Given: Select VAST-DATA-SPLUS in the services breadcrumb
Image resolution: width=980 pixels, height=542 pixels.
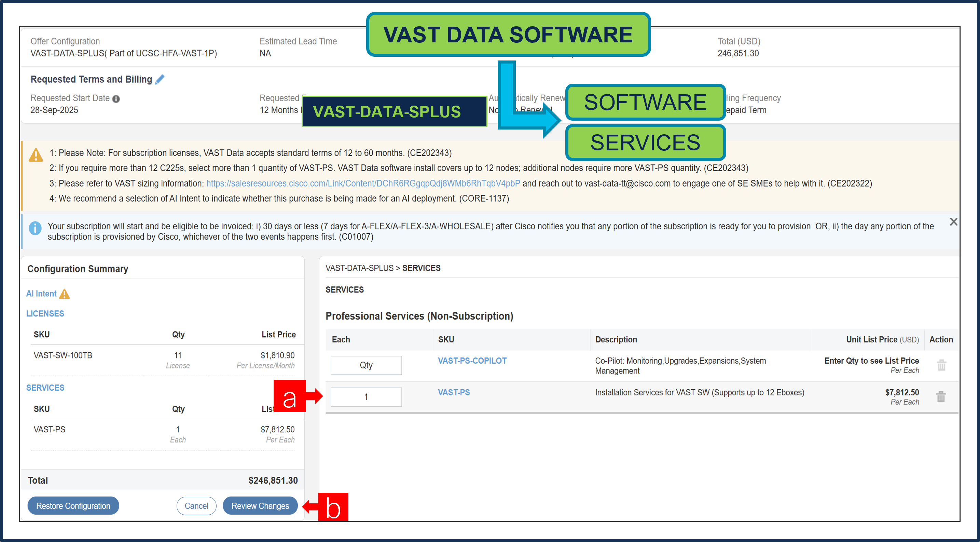Looking at the screenshot, I should tap(360, 268).
